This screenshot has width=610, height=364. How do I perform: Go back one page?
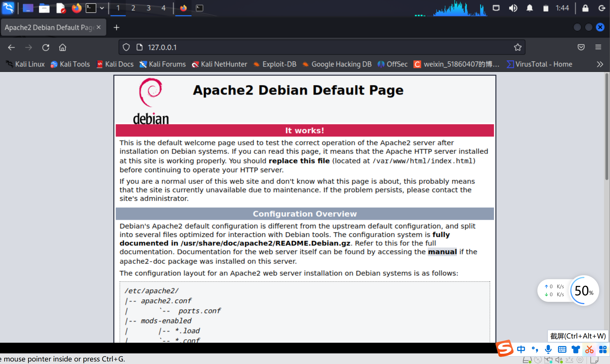pyautogui.click(x=11, y=47)
